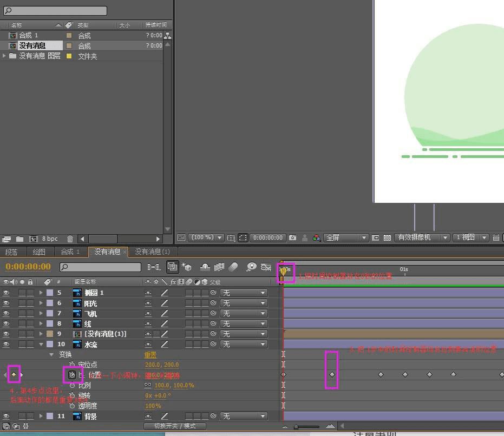Viewport: 504px width, 436px height.
Task: Click the draft 3D cube icon
Action: 187,267
